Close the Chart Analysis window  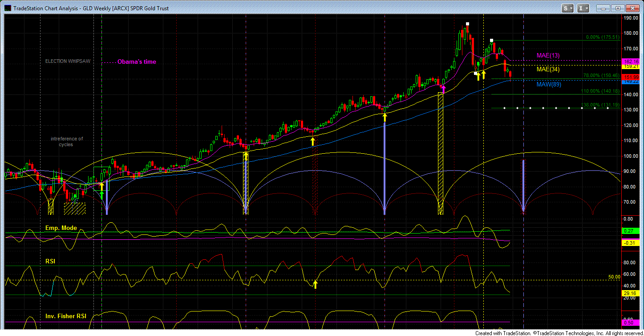click(x=632, y=8)
